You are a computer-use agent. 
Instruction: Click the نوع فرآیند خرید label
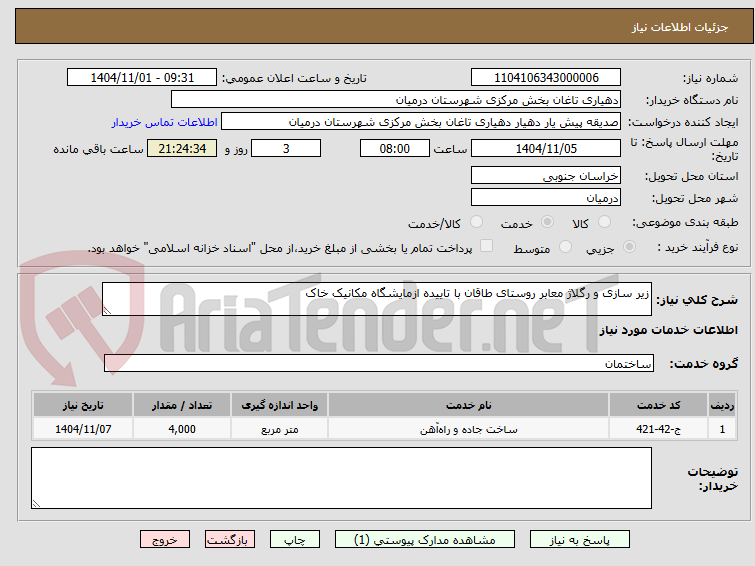coord(698,247)
